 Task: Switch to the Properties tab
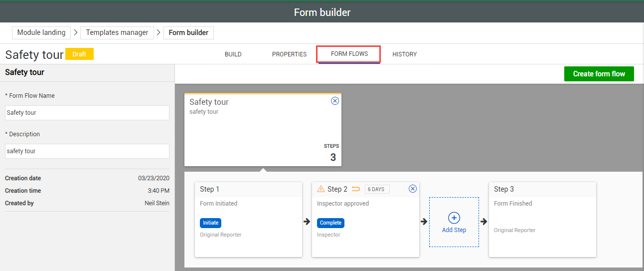tap(289, 54)
